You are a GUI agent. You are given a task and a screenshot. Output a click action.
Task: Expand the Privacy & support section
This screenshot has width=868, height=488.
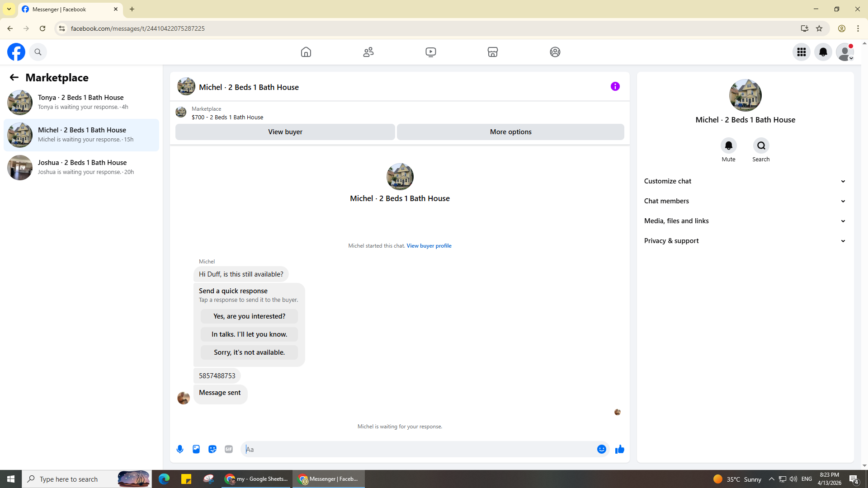tap(745, 241)
